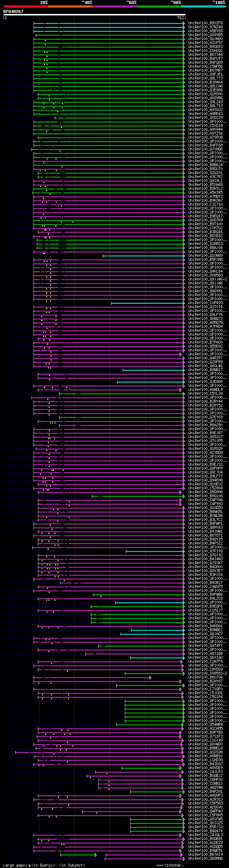Click the 512 end position on scale
Image resolution: width=229 pixels, height=868 pixels.
pos(180,18)
